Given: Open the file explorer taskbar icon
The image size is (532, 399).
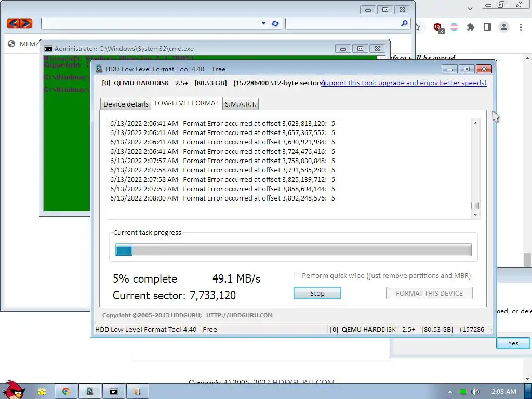Looking at the screenshot, I should pyautogui.click(x=42, y=392).
